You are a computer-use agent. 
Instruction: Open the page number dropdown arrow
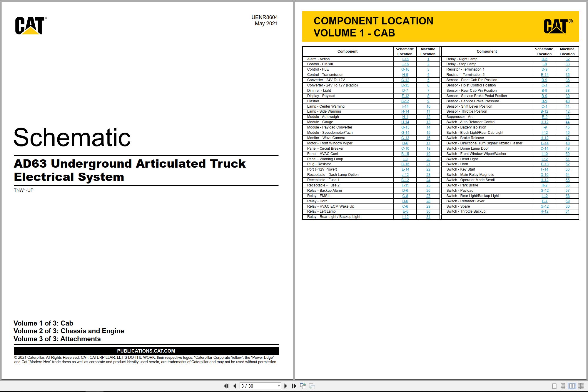pyautogui.click(x=279, y=386)
